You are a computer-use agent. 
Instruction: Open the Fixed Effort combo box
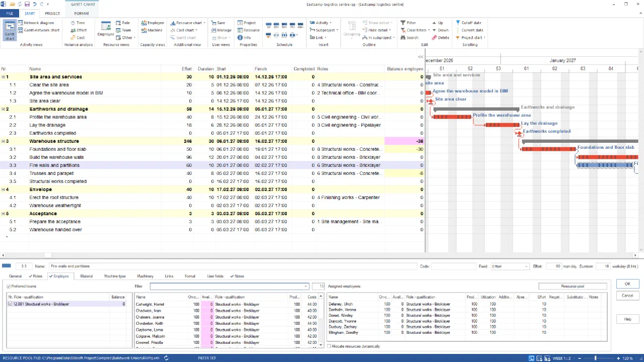click(x=510, y=266)
